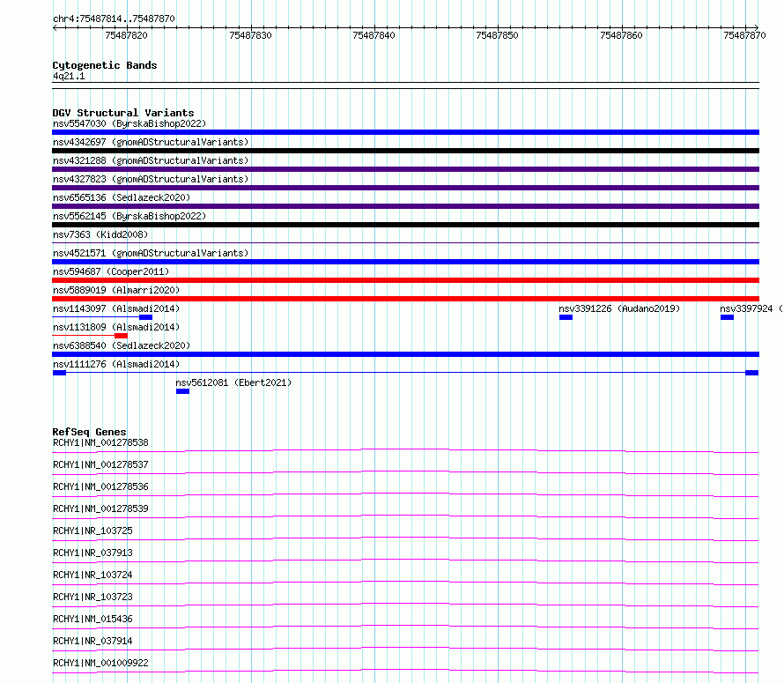Click the purple bar under nsv4327823

[405, 188]
